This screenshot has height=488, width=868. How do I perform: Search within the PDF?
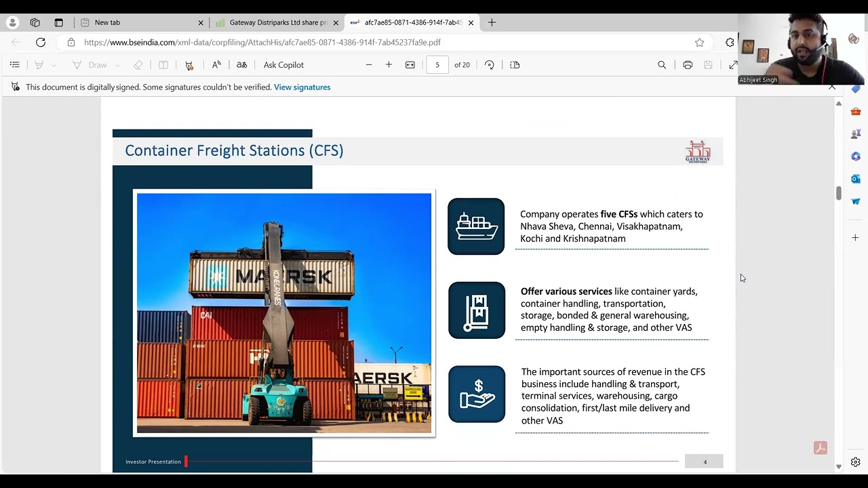tap(662, 65)
